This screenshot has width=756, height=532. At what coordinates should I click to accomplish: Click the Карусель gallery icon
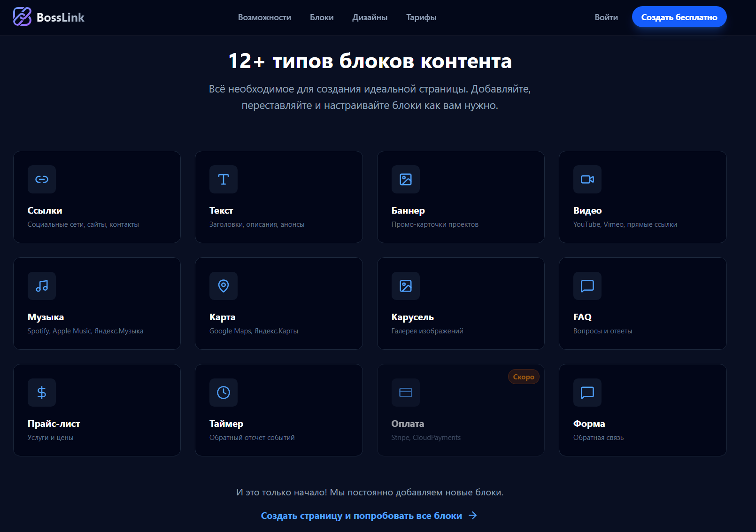coord(406,286)
